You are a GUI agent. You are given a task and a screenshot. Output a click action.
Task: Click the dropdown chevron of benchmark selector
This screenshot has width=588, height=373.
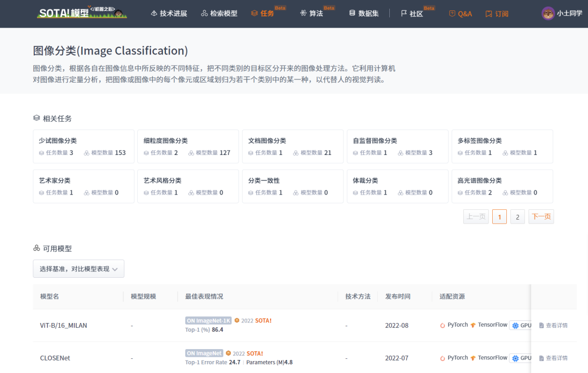coord(115,269)
